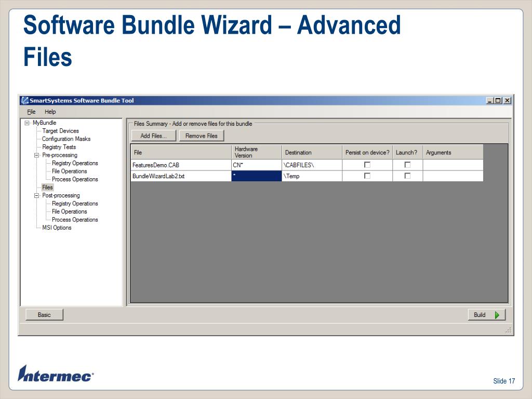Click the \Temp destination cell
The height and width of the screenshot is (399, 532).
pos(312,176)
